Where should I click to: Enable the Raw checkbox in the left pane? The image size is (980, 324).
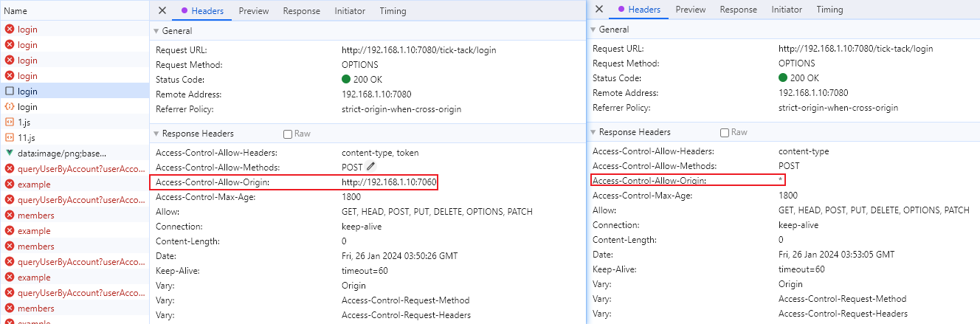tap(289, 134)
